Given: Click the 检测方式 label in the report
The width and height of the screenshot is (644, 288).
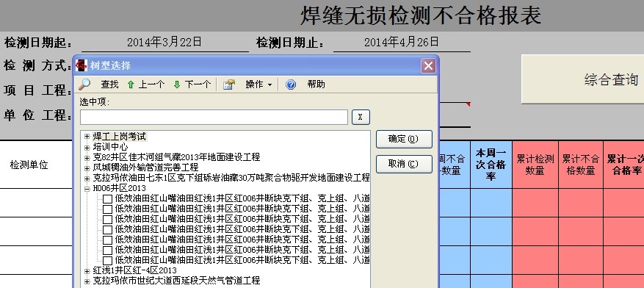Looking at the screenshot, I should coord(37,65).
